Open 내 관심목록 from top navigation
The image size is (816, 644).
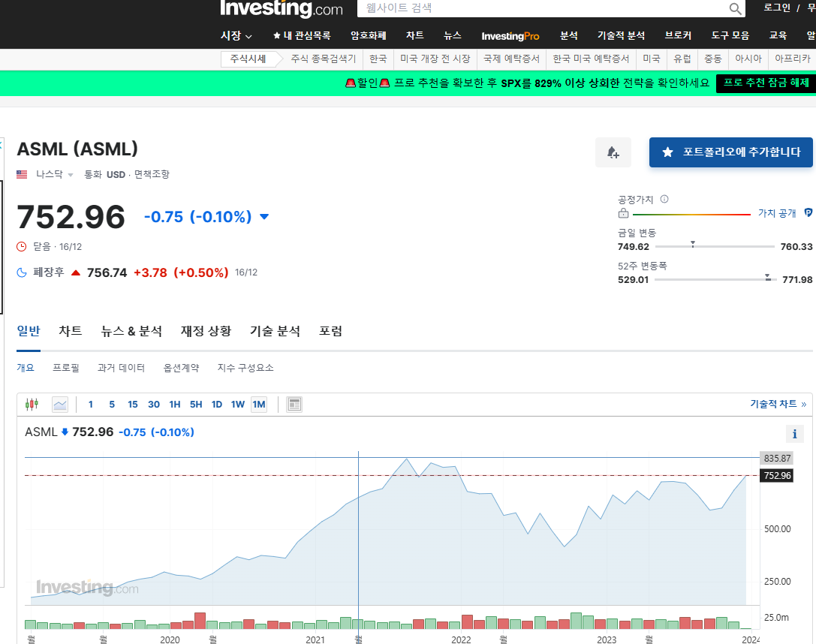tap(302, 35)
